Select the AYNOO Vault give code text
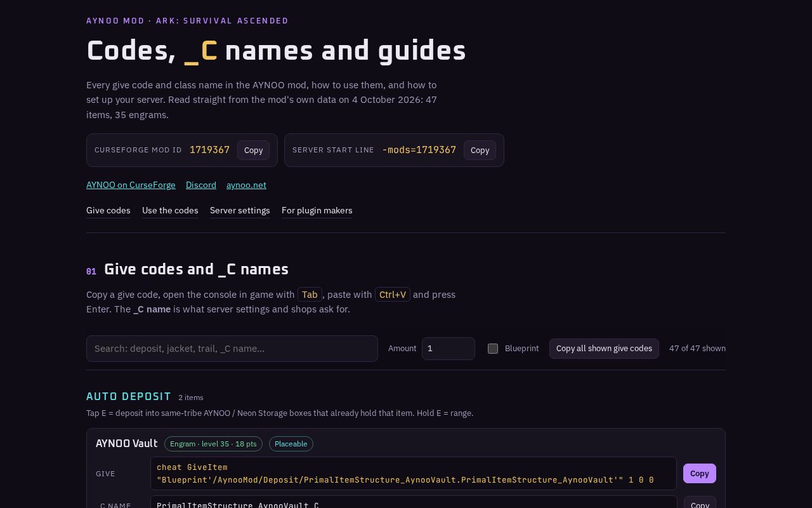Screen dimensions: 812x508 414,474
